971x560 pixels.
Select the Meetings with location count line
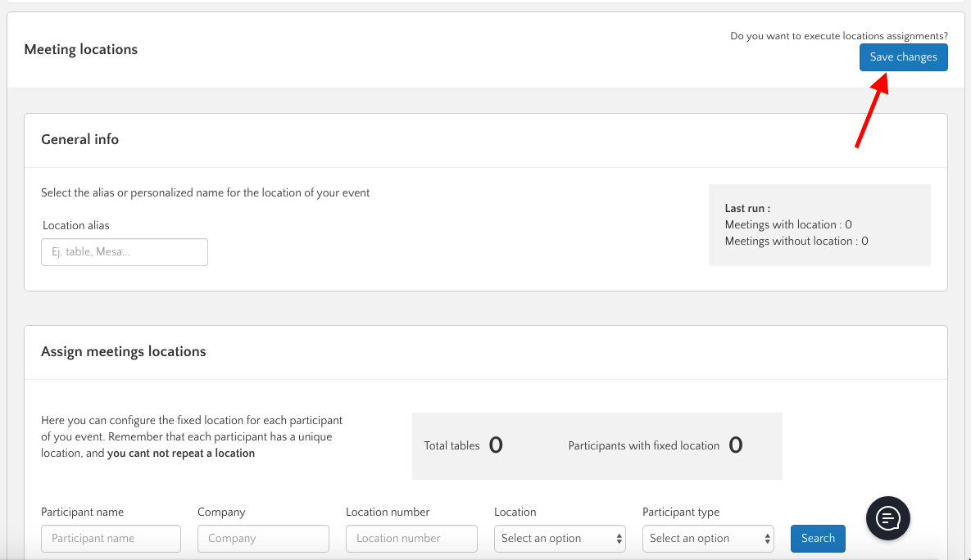point(788,225)
